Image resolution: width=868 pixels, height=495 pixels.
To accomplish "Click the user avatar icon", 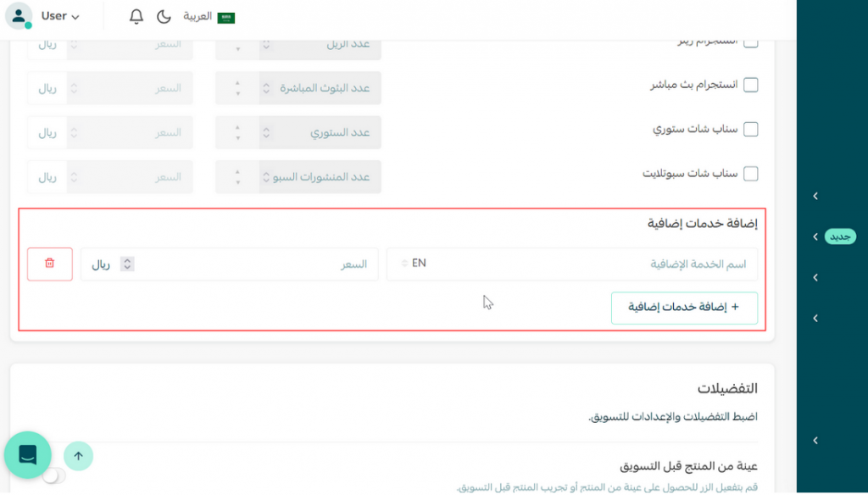I will (x=19, y=16).
